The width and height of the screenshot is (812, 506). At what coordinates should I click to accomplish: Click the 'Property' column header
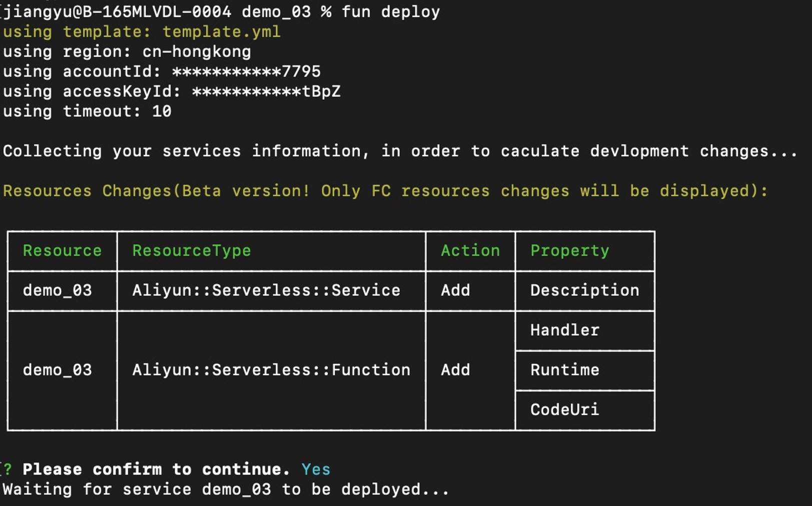point(569,250)
